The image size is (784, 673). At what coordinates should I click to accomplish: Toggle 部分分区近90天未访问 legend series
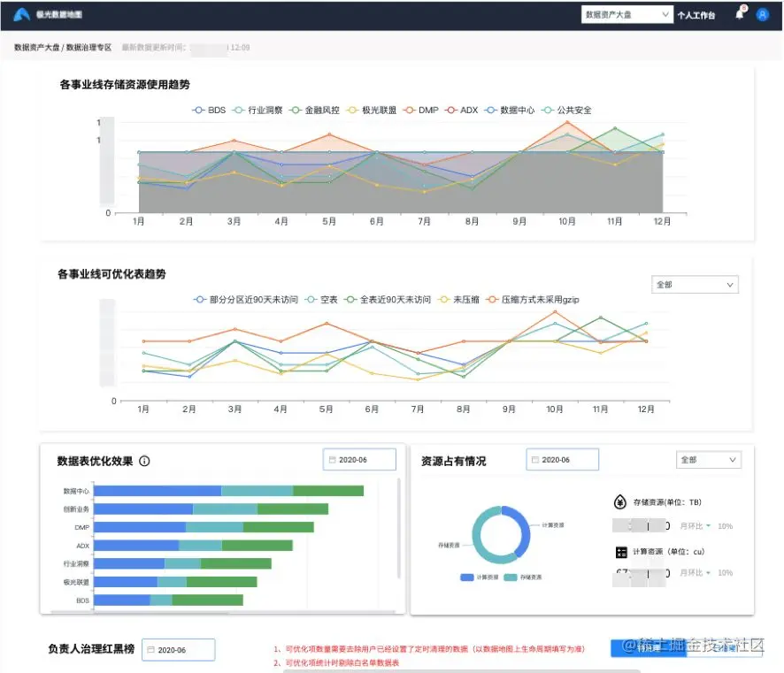245,299
